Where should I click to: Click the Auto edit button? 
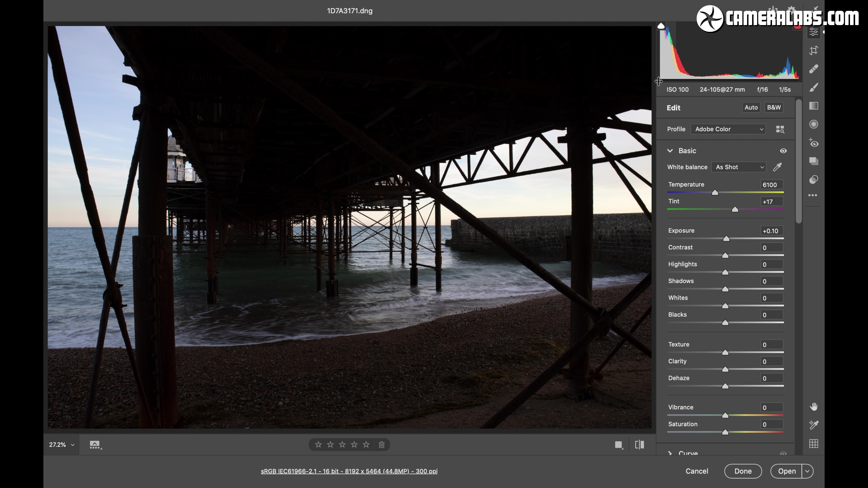click(x=751, y=108)
